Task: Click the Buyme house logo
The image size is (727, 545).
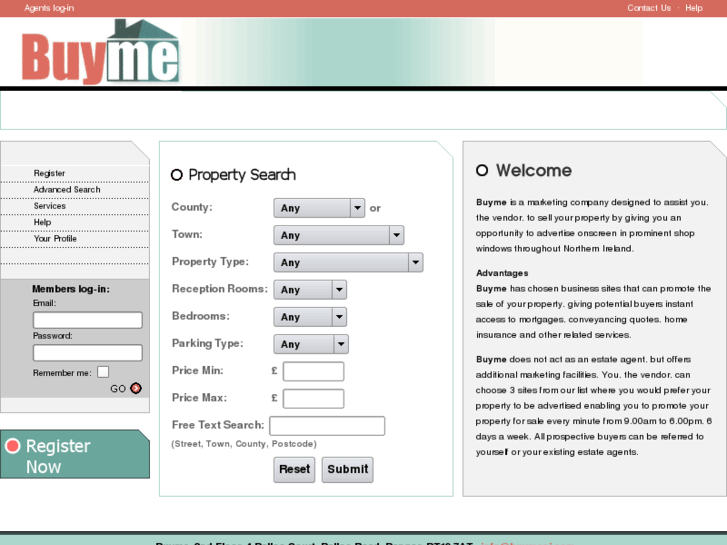Action: [x=100, y=51]
